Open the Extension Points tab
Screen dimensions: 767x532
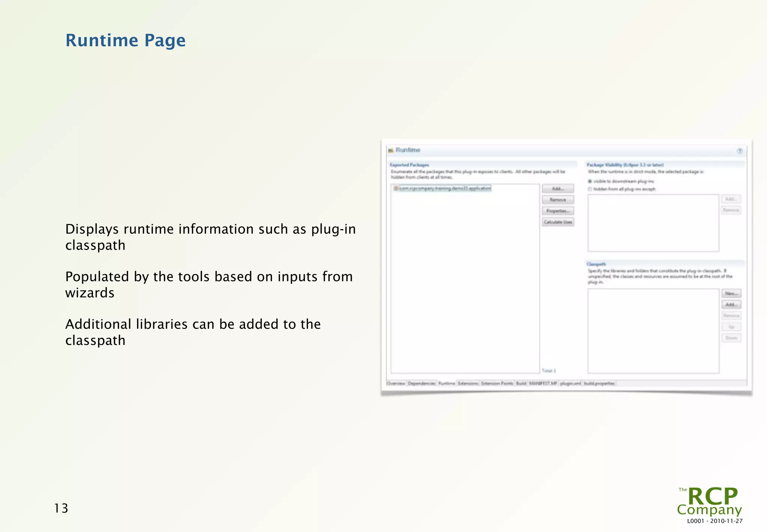[497, 383]
